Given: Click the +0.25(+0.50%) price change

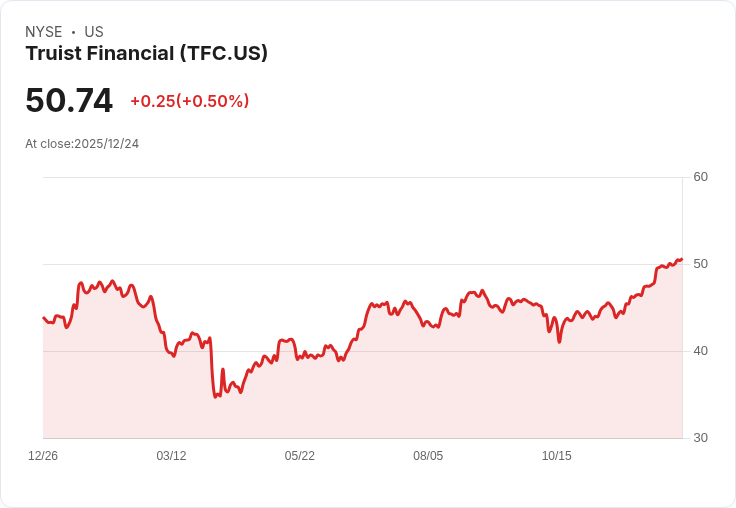Looking at the screenshot, I should pos(190,101).
